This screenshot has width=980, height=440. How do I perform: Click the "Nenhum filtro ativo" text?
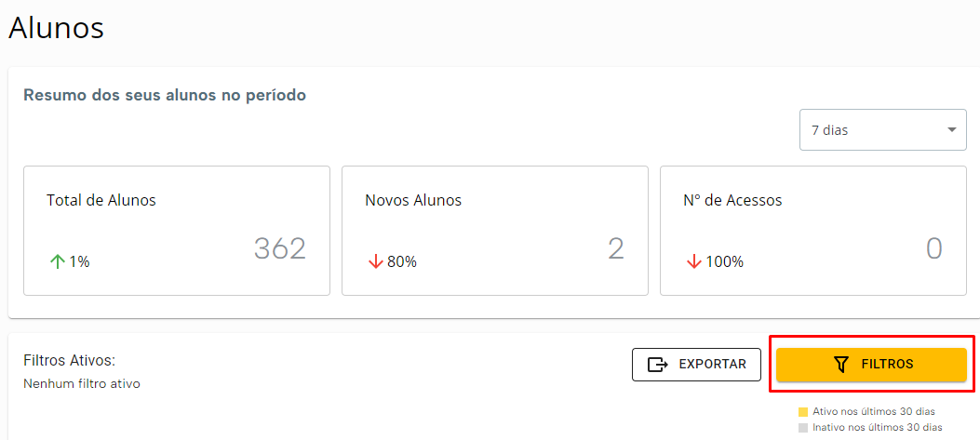pyautogui.click(x=81, y=383)
